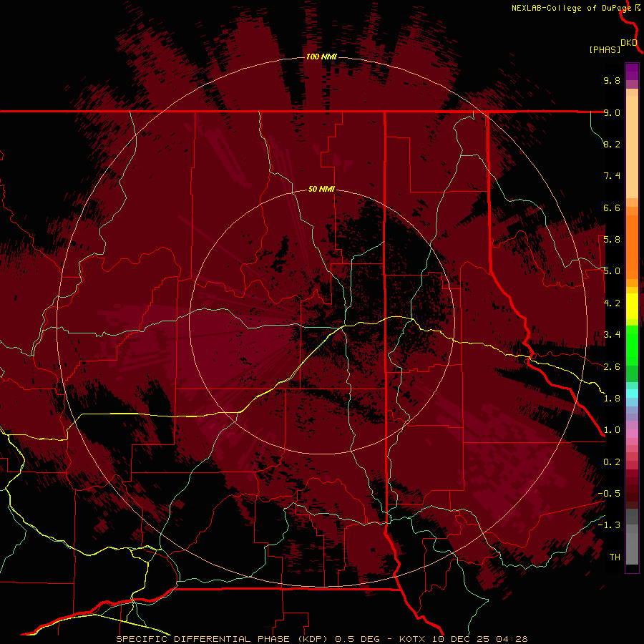644x644 pixels.
Task: Click the 7.4 scale label
Action: [x=612, y=176]
